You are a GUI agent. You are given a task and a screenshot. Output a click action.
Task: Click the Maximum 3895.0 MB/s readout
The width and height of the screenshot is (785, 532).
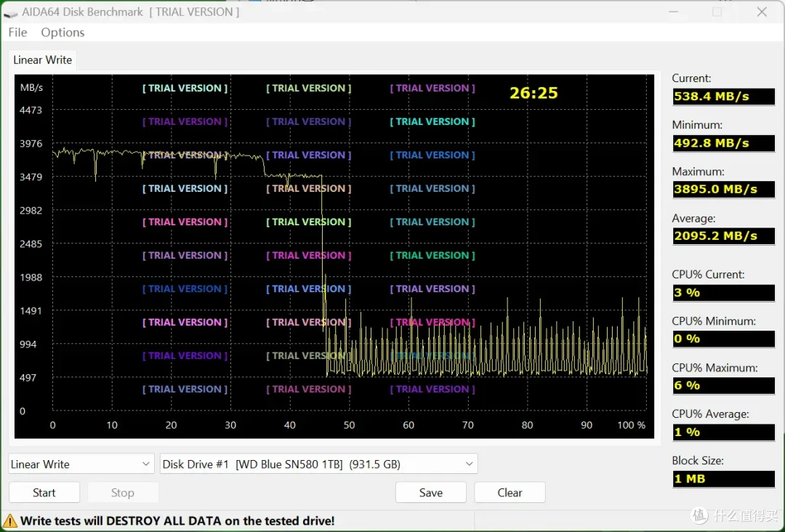723,189
